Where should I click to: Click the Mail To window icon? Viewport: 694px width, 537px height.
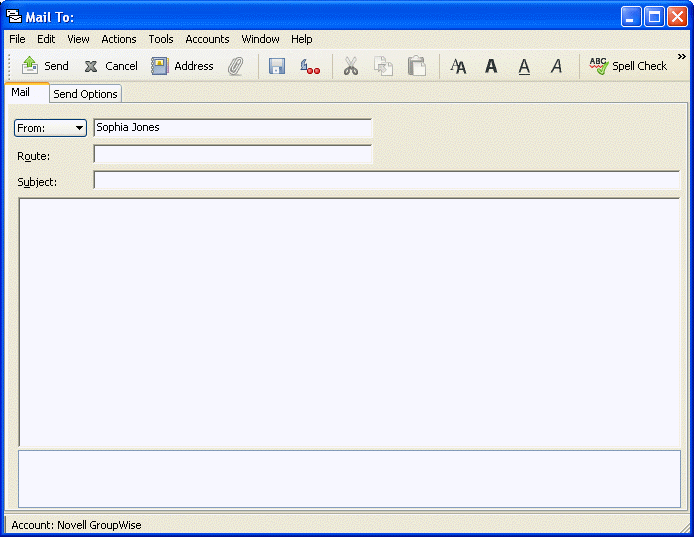pos(14,16)
